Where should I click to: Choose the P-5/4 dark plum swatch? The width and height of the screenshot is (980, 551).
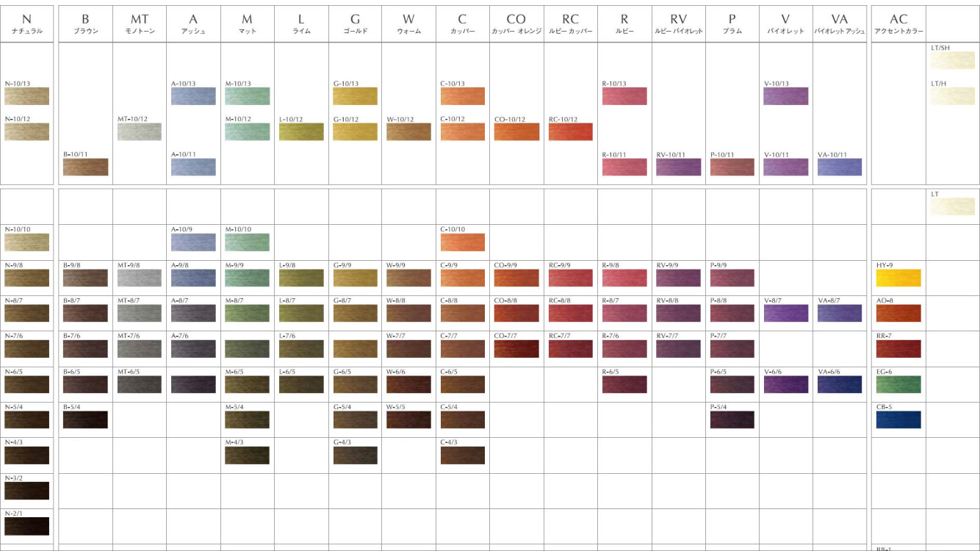(732, 419)
